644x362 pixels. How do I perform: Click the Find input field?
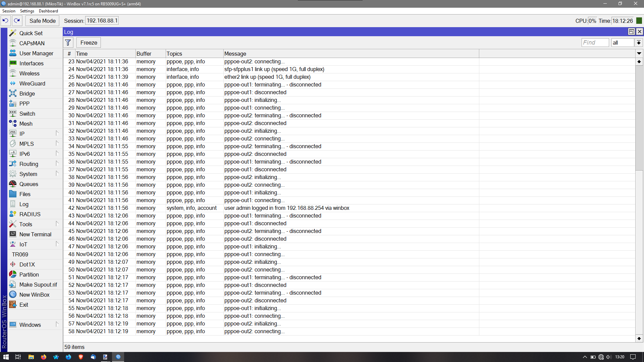(595, 43)
